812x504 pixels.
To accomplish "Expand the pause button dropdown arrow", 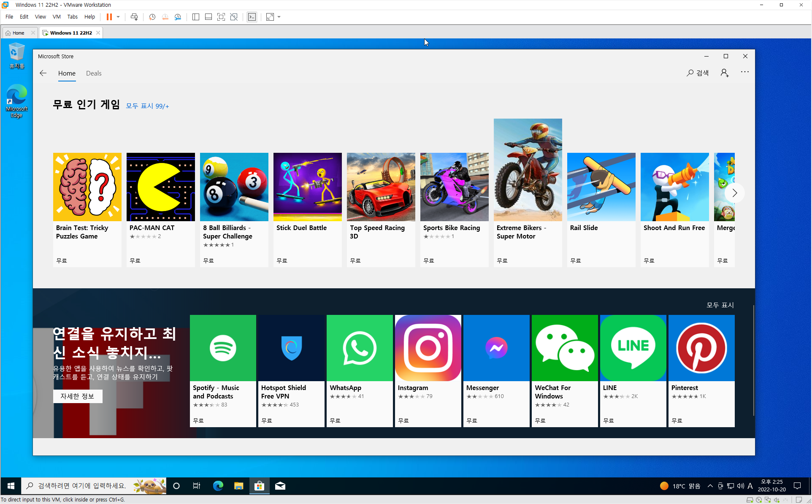I will pyautogui.click(x=118, y=17).
